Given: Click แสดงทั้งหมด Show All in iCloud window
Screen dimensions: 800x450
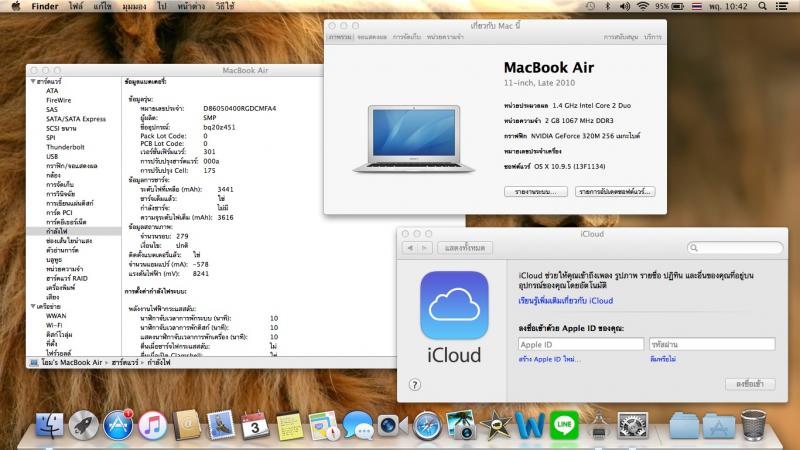Looking at the screenshot, I should 465,247.
